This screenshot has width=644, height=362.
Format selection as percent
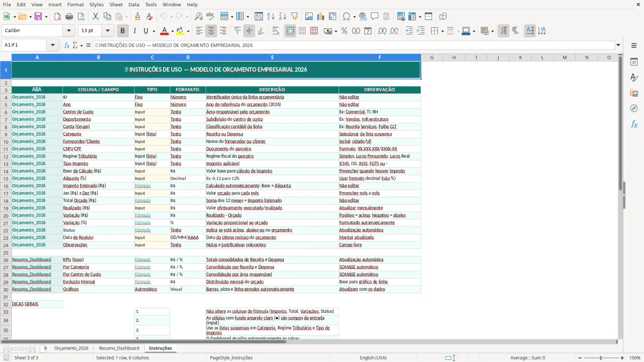click(x=344, y=31)
